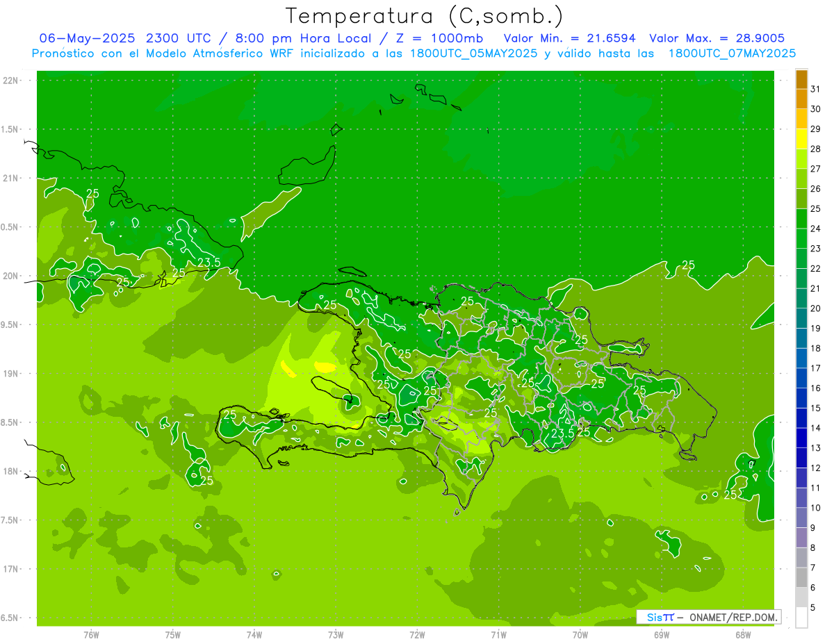Click the "7.5N" latitude axis label
834x644 pixels.
coord(10,520)
